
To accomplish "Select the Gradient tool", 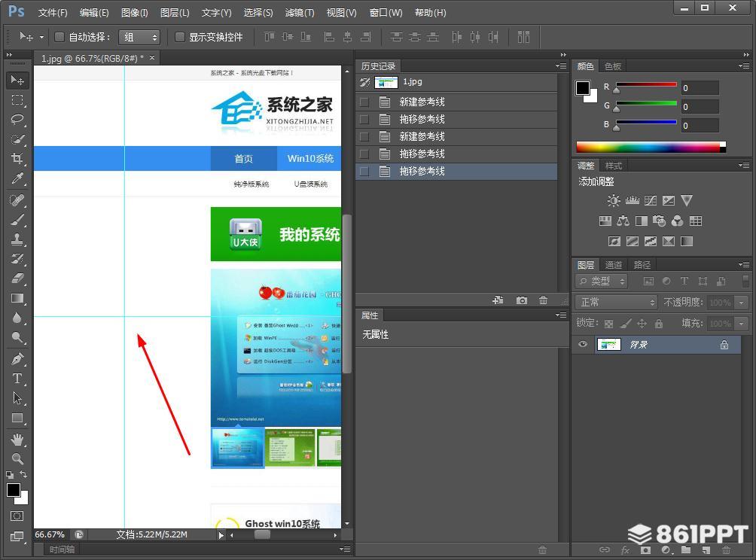I will click(17, 298).
